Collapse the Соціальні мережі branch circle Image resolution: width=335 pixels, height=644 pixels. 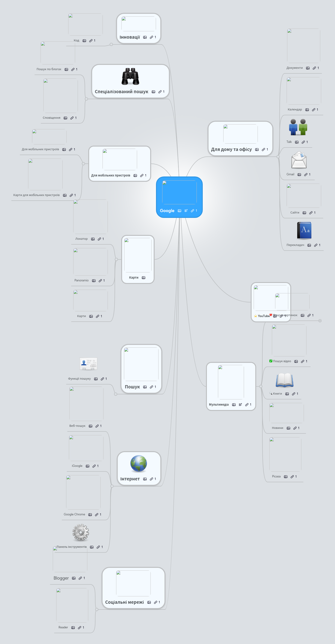(x=97, y=609)
